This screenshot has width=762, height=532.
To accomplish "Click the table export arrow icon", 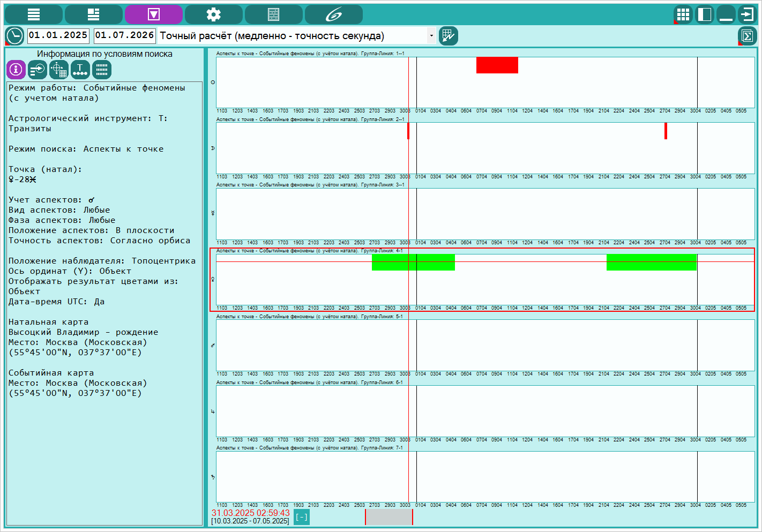I will pos(449,36).
